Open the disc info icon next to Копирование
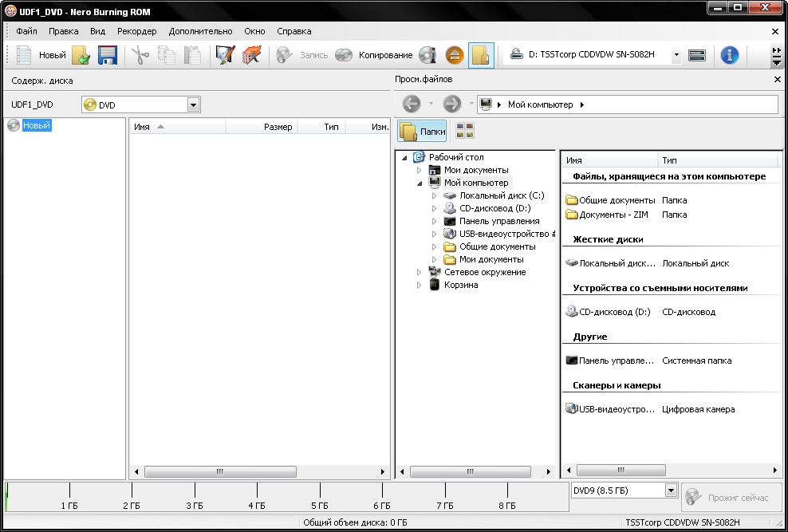 pyautogui.click(x=428, y=55)
